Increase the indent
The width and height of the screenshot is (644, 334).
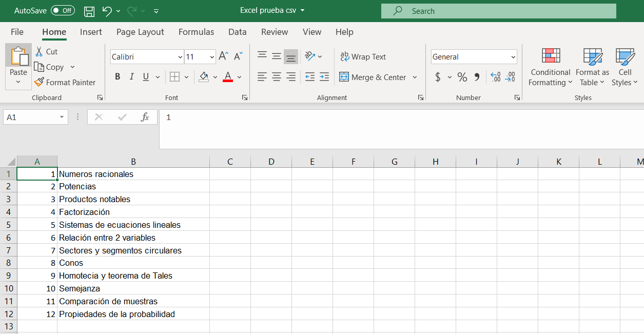[324, 77]
